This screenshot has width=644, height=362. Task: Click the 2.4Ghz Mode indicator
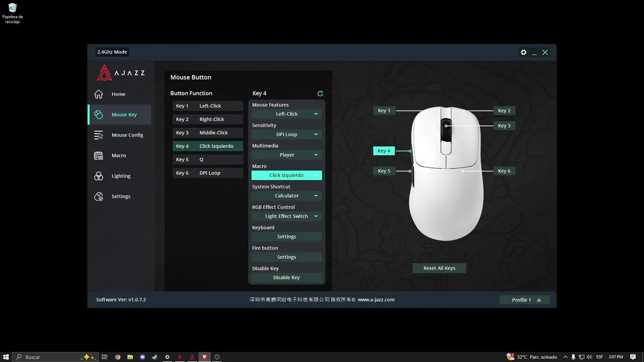pyautogui.click(x=112, y=52)
